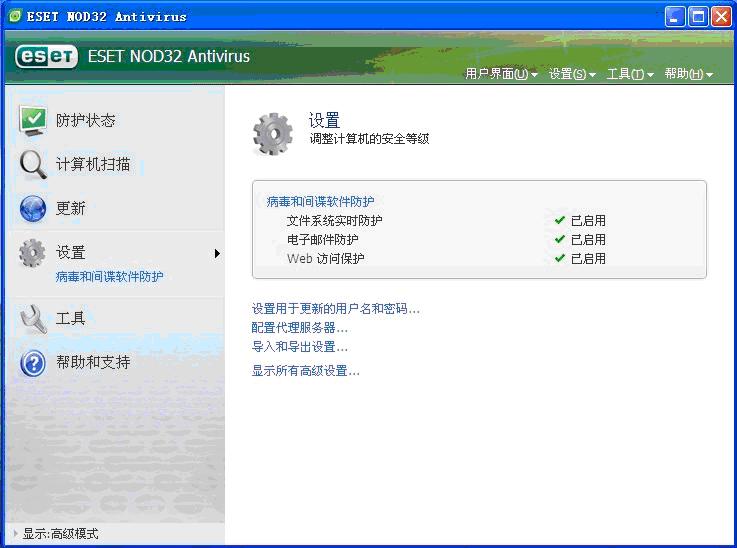Click the 帮助和支持 question mark icon
Viewport: 737px width, 548px height.
click(x=33, y=363)
